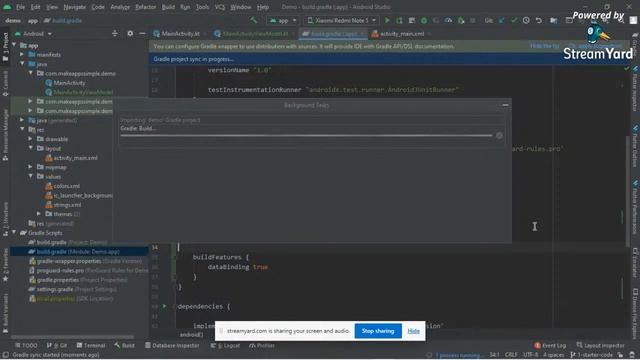Screen dimensions: 640x360
Task: Open the Logcat tool window
Action: (x=225, y=345)
